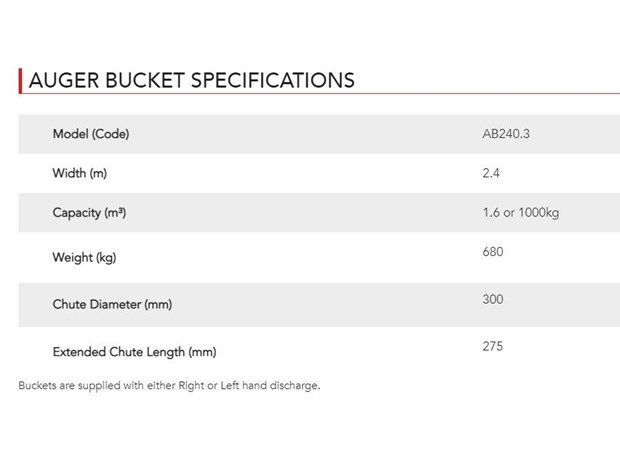Click the word AUGER in the title

(x=64, y=80)
